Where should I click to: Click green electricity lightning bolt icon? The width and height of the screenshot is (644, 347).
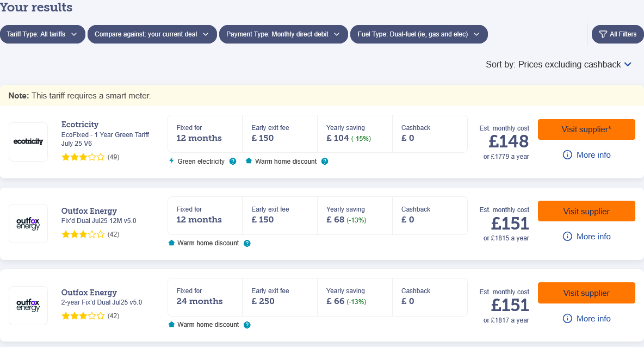(172, 160)
